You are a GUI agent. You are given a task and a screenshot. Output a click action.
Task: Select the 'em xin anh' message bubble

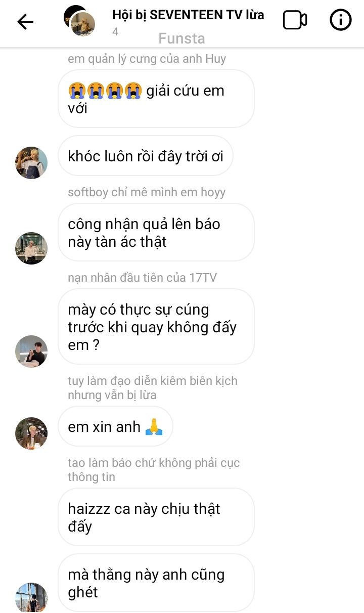(115, 426)
